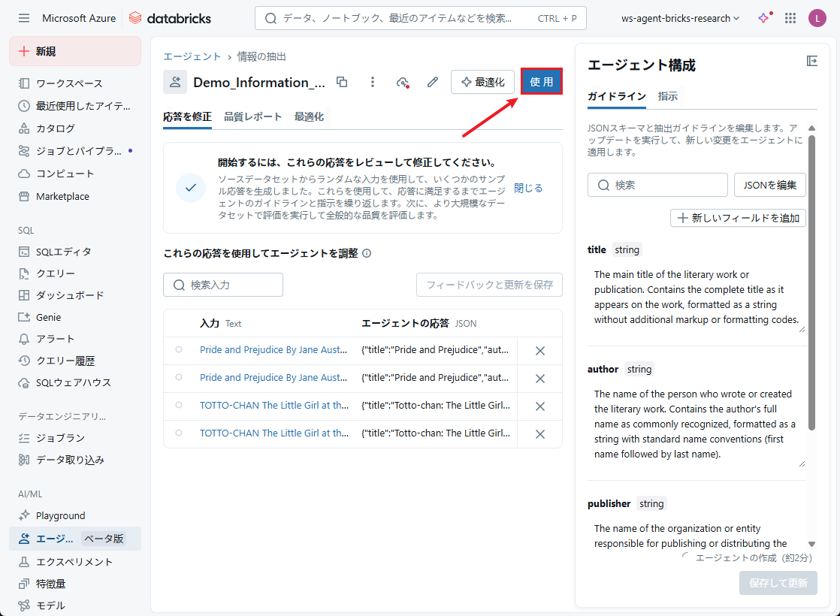Screen dimensions: 840x616
Task: Open the hamburger navigation menu
Action: pyautogui.click(x=24, y=18)
